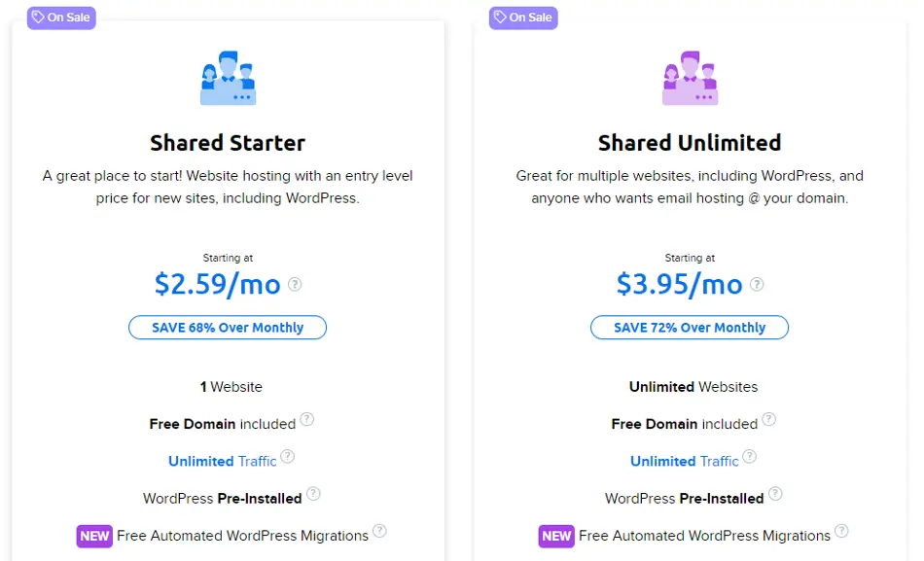
Task: Open Free Domain help icon in Shared Starter
Action: click(x=307, y=419)
